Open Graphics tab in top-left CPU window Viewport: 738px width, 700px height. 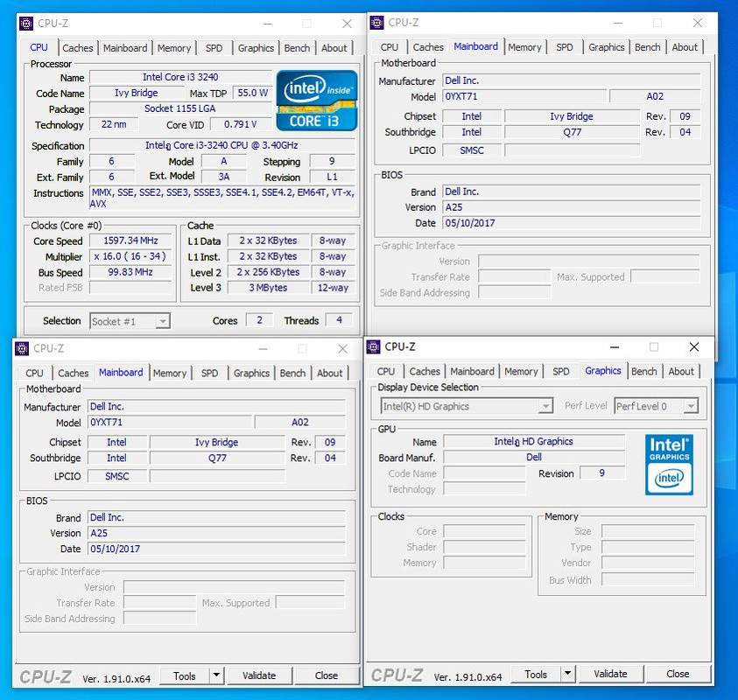pyautogui.click(x=256, y=48)
